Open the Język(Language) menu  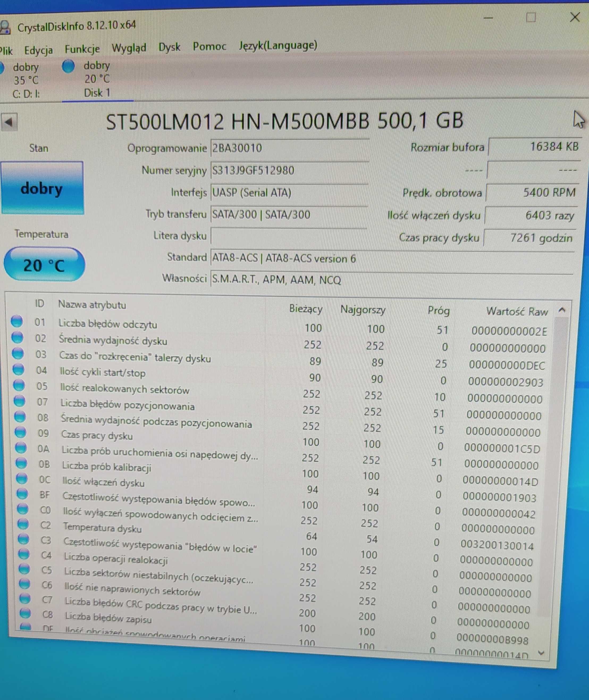click(x=278, y=45)
